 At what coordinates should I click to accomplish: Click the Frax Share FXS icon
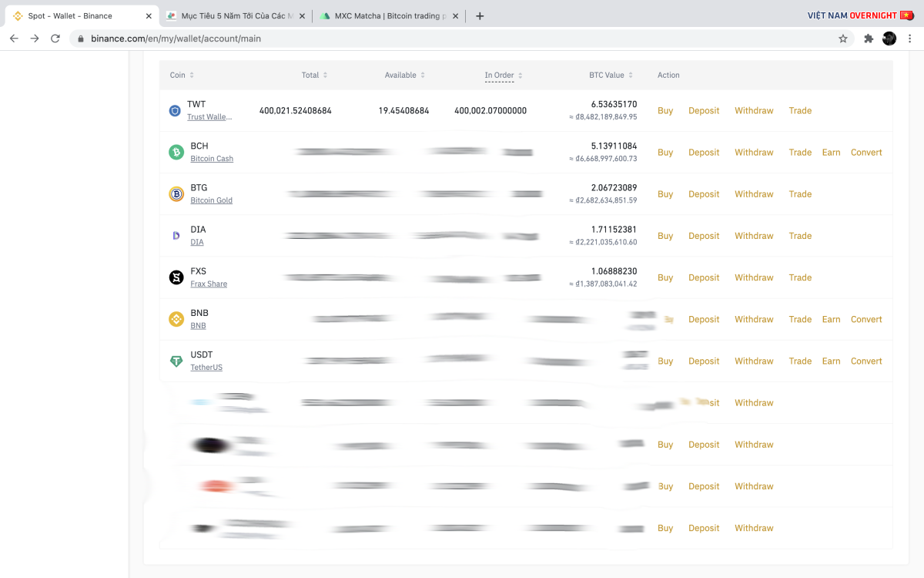pos(176,277)
